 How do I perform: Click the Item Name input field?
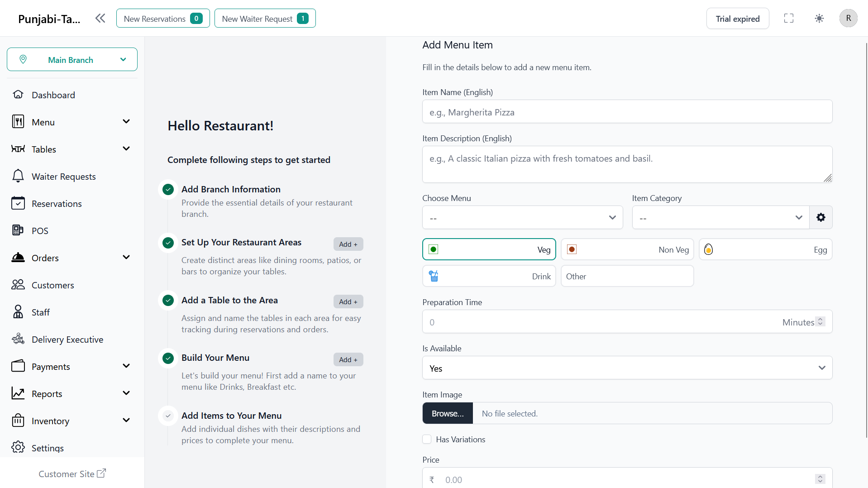click(x=627, y=112)
